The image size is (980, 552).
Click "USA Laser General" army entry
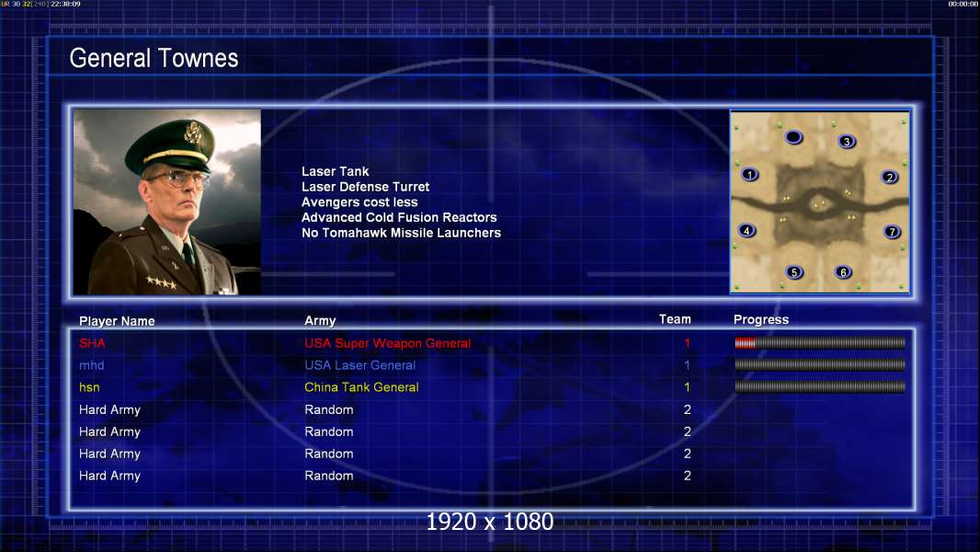coord(359,365)
